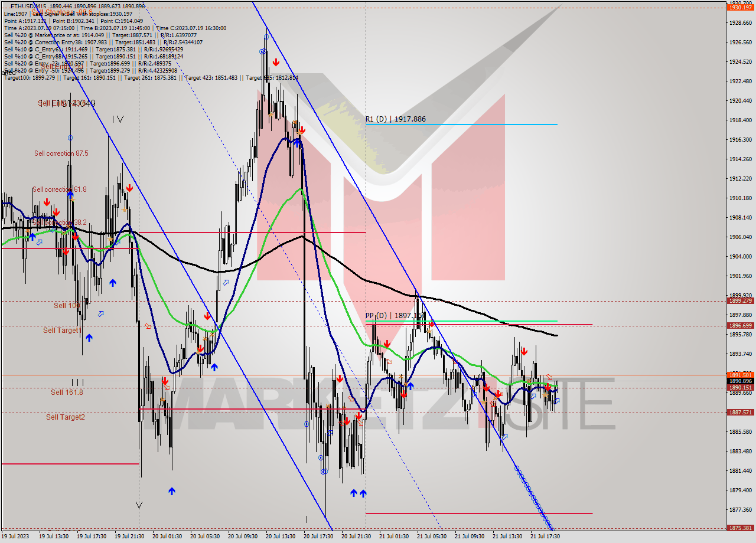Click the Sell Target1 label
The width and height of the screenshot is (756, 543).
pos(61,331)
